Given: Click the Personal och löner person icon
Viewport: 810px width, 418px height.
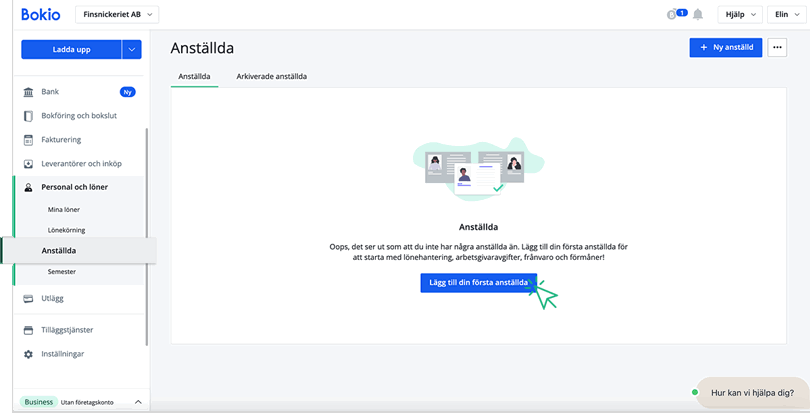Looking at the screenshot, I should [28, 188].
